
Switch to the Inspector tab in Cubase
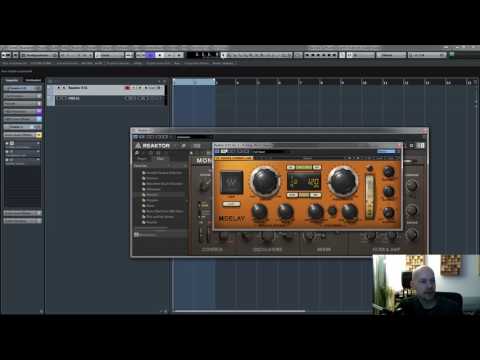coord(12,80)
